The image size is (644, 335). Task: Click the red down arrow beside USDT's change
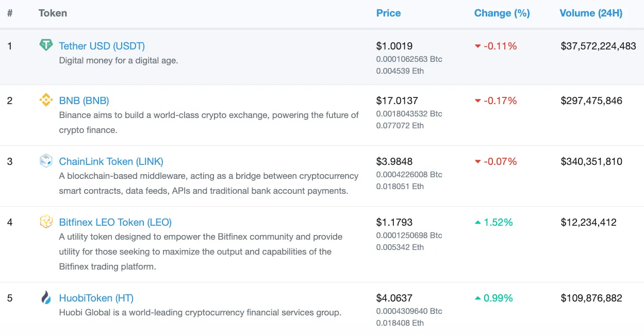(477, 46)
